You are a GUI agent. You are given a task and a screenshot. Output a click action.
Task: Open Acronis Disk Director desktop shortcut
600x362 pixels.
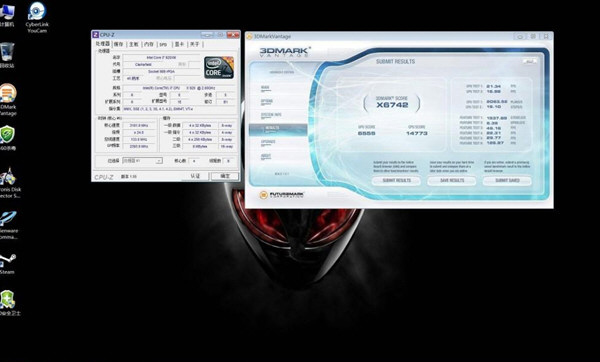(9, 183)
